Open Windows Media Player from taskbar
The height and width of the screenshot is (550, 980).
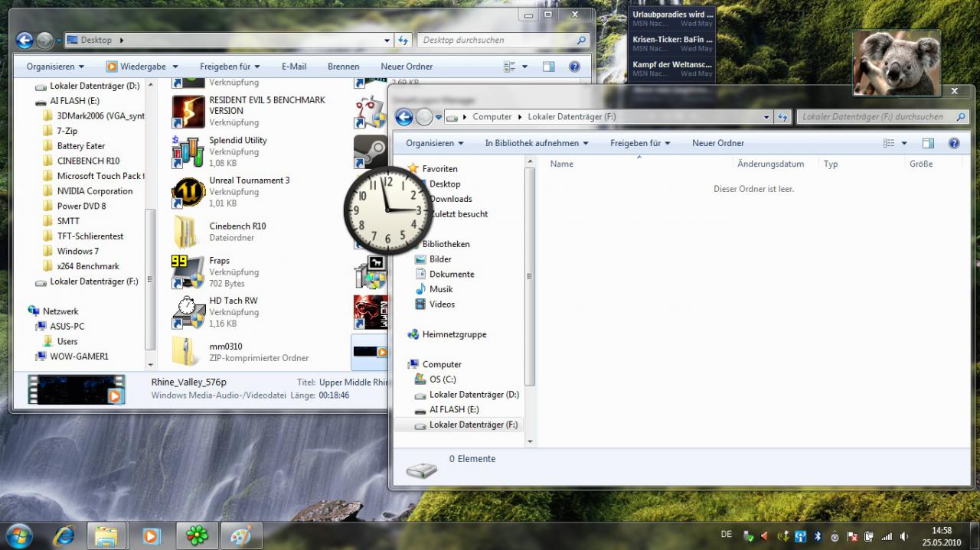152,535
